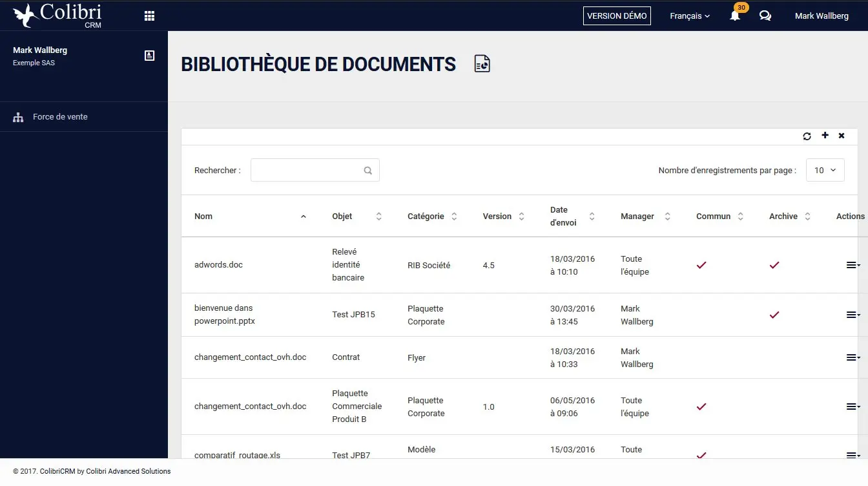
Task: Toggle Archive checkmark for adwords.doc
Action: (774, 265)
